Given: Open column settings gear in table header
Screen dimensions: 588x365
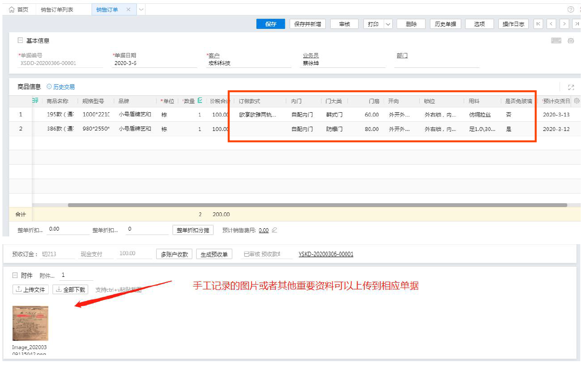Looking at the screenshot, I should pyautogui.click(x=576, y=101).
